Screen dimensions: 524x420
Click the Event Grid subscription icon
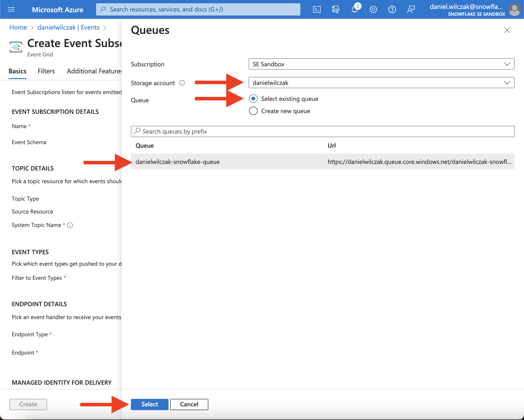pos(16,47)
